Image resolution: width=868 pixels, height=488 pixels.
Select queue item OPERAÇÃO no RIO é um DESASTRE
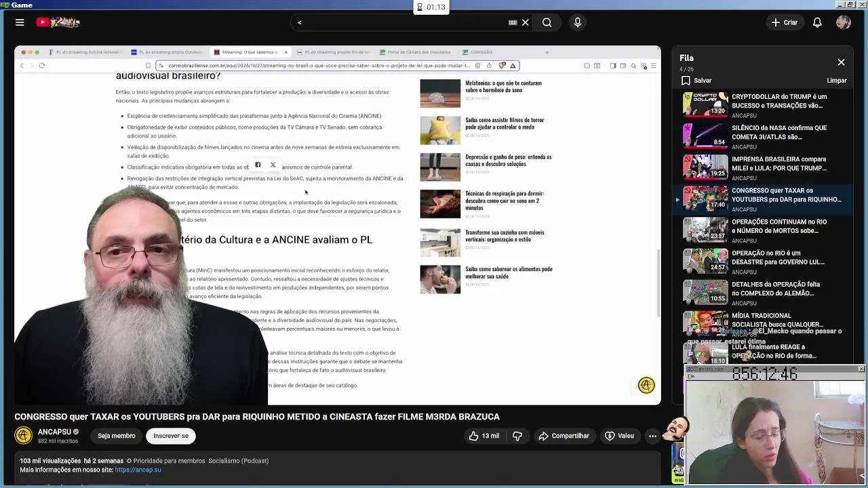pos(764,262)
